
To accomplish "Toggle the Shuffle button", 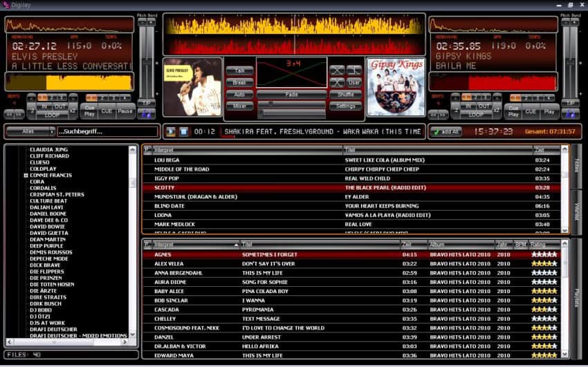I will pyautogui.click(x=345, y=94).
